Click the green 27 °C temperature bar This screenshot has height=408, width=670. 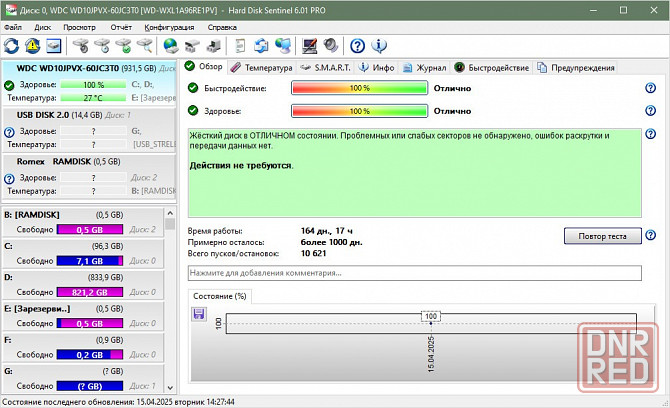93,97
